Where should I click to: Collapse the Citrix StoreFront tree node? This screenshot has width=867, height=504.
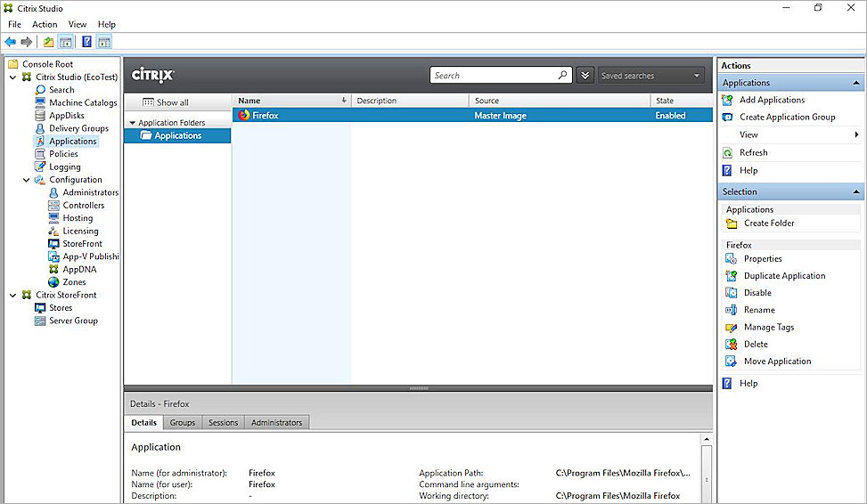click(12, 295)
